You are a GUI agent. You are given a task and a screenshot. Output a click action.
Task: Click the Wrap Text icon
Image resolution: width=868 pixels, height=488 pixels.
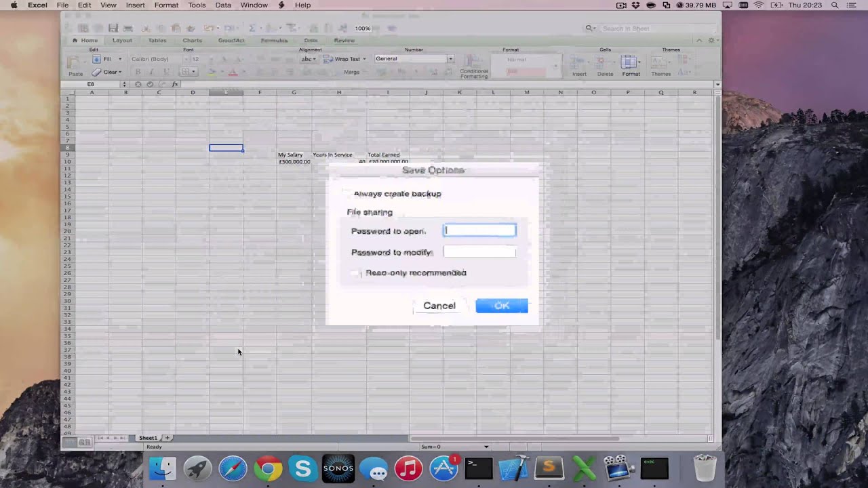tap(328, 59)
